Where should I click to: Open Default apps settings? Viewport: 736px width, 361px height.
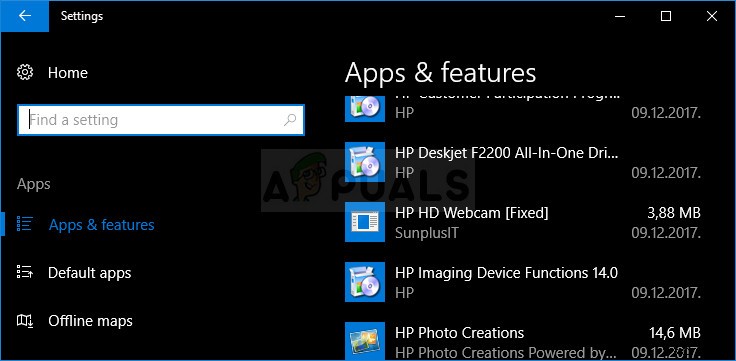[89, 273]
